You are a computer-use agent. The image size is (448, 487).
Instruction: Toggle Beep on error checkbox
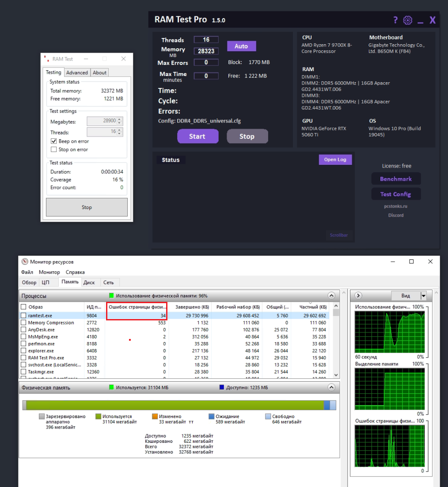point(54,141)
